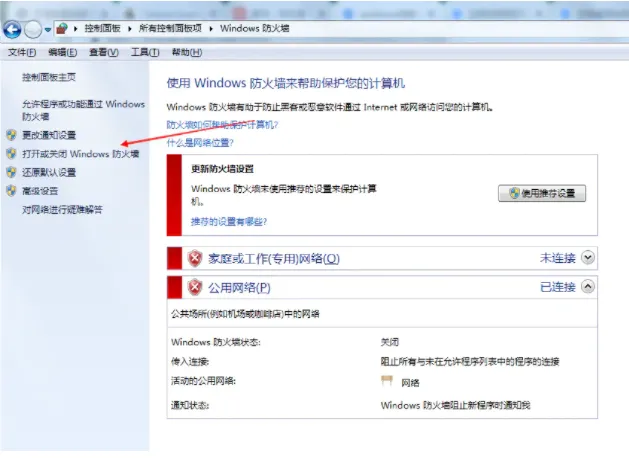Click the 未连接 status text

click(x=558, y=258)
